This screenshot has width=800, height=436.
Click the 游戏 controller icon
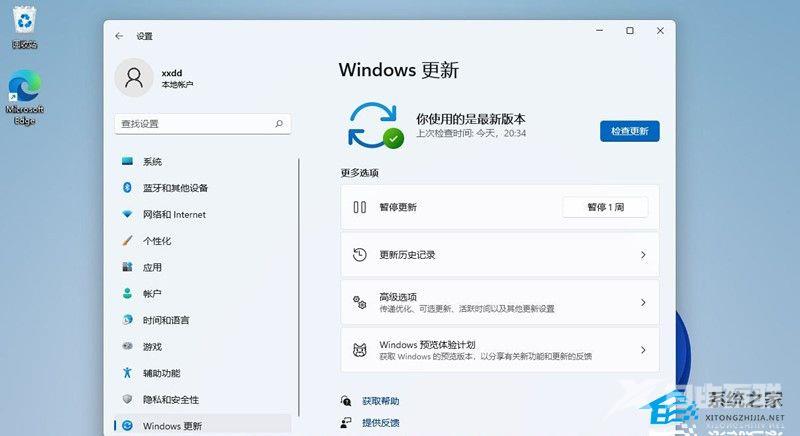coord(128,346)
